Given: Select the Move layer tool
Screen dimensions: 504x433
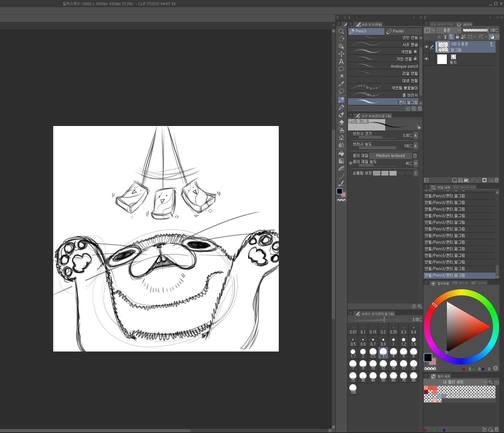Looking at the screenshot, I should tap(341, 54).
